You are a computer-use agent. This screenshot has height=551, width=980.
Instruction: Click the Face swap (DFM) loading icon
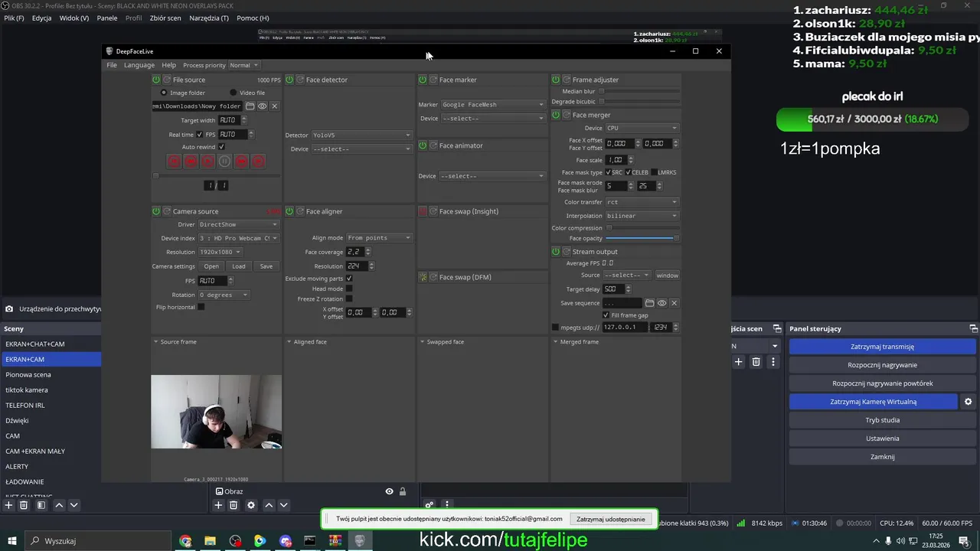[423, 277]
